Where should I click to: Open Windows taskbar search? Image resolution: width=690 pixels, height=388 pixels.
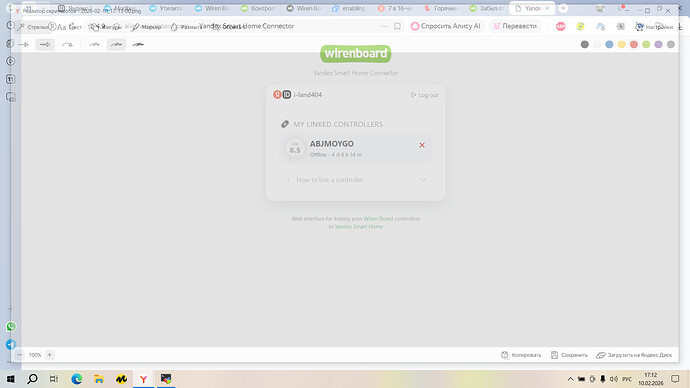coord(32,379)
